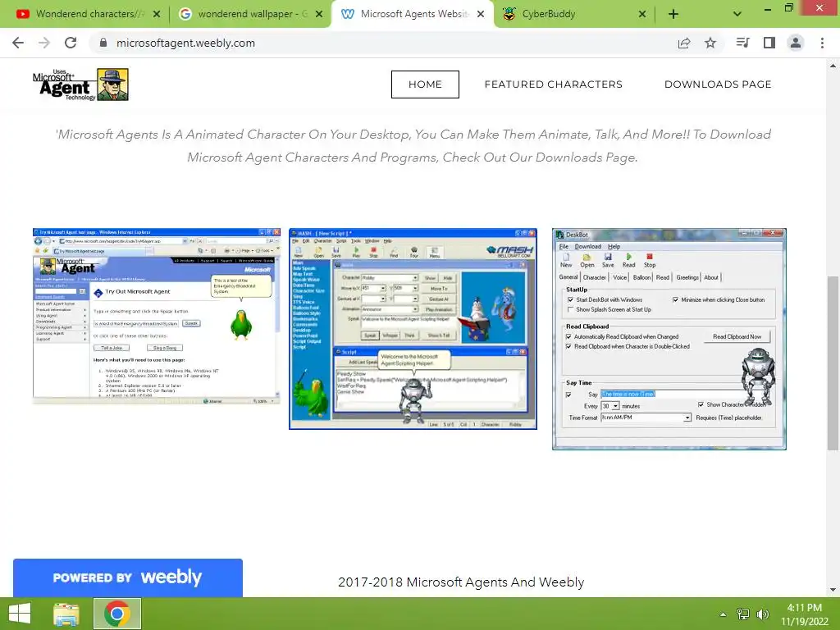
Task: Open the DOWNLOADS PAGE link
Action: click(718, 84)
